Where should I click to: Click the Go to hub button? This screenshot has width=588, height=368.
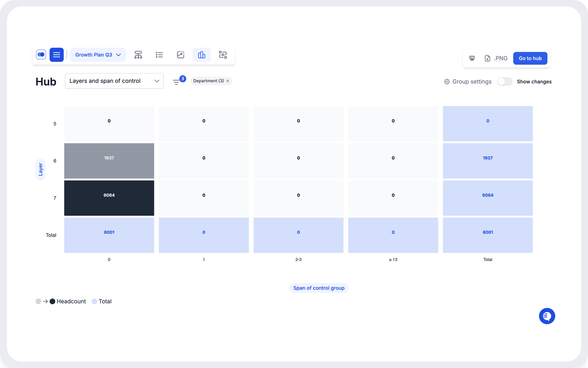pos(530,58)
